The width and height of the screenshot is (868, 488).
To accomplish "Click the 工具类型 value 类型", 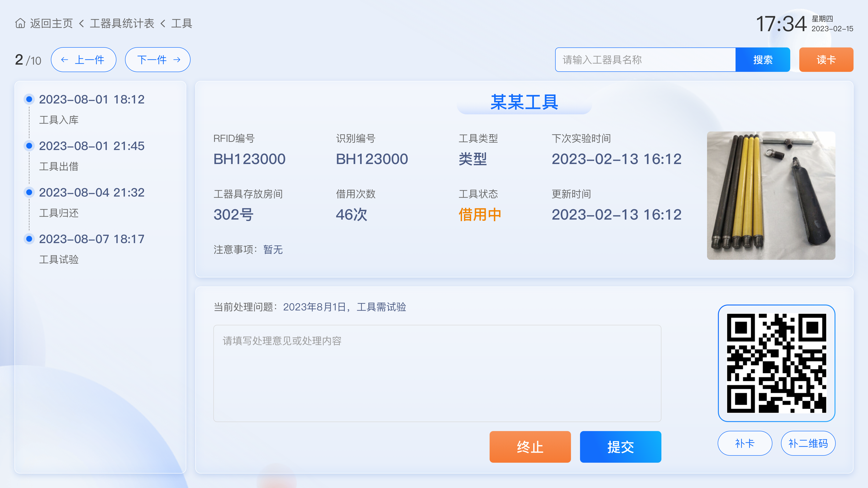I will click(473, 159).
